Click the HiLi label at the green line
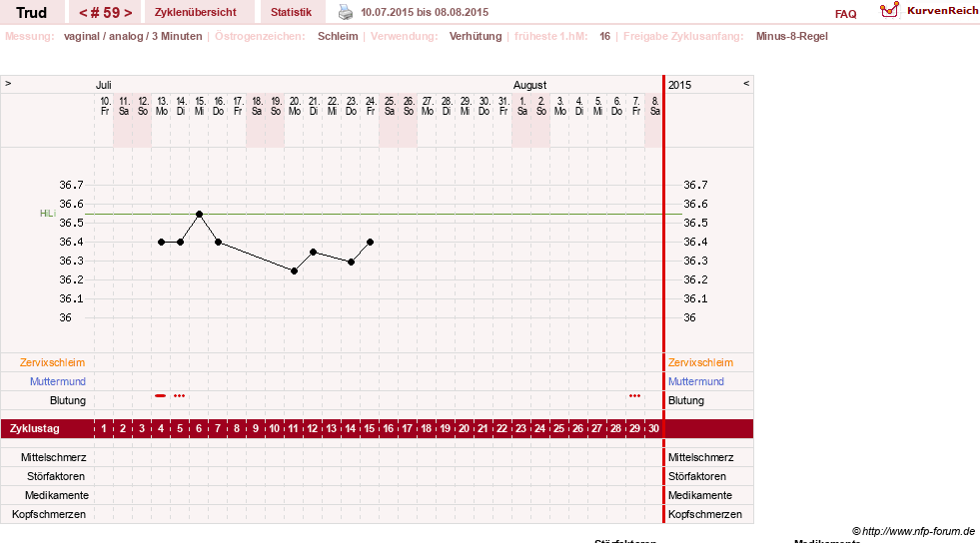This screenshot has width=980, height=543. 48,214
